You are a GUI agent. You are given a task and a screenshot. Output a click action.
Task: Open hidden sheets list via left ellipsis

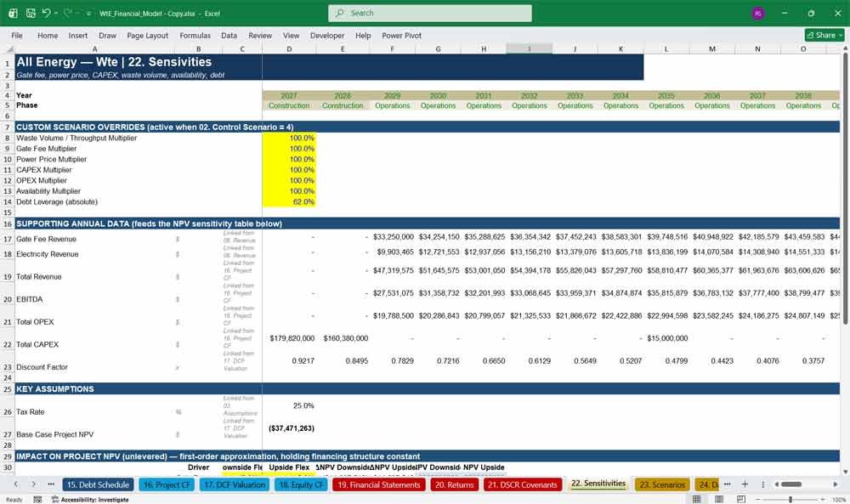(x=51, y=484)
